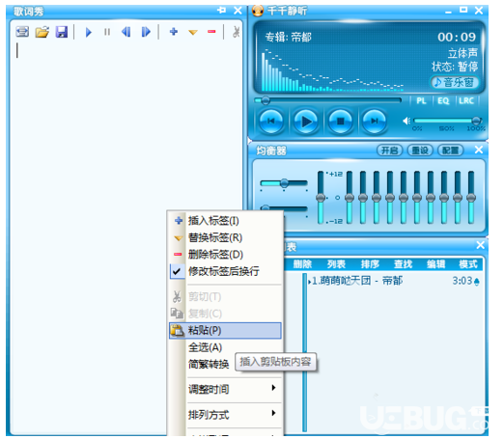
Task: Click the 00:09 elapsed time display
Action: point(457,37)
